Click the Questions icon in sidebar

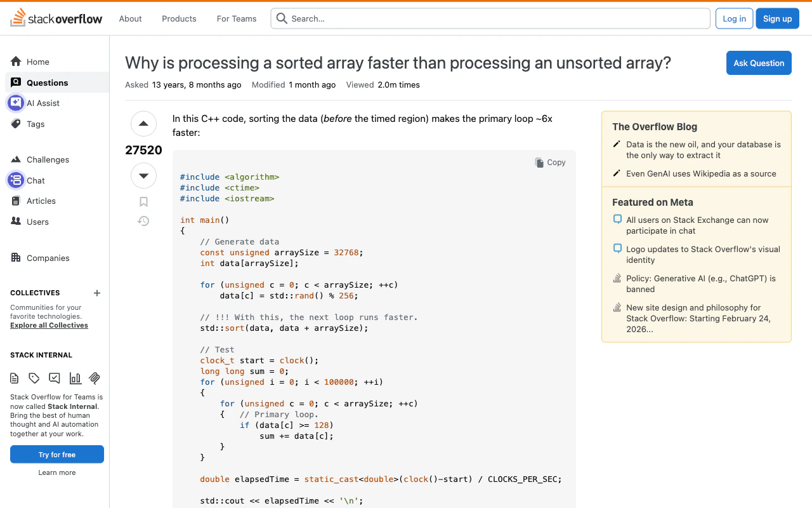16,83
